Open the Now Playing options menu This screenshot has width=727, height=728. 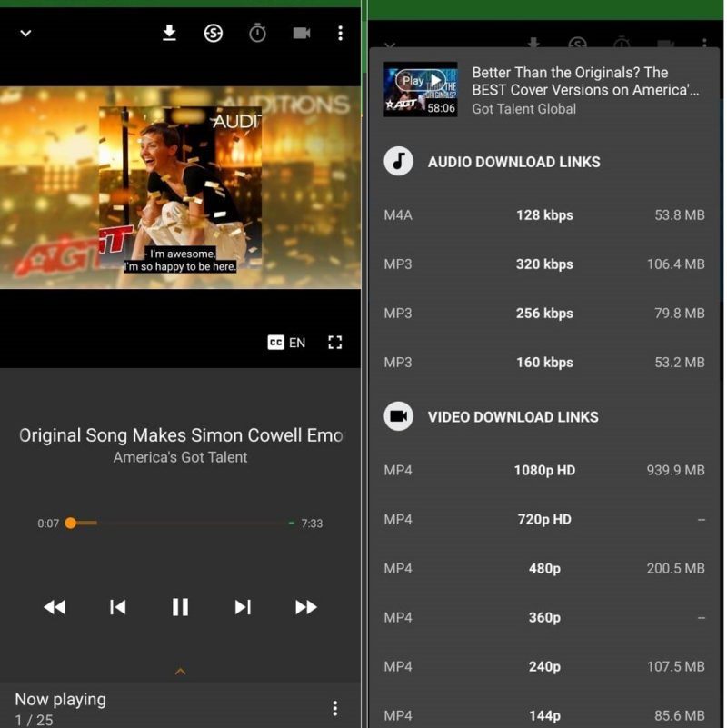[334, 707]
